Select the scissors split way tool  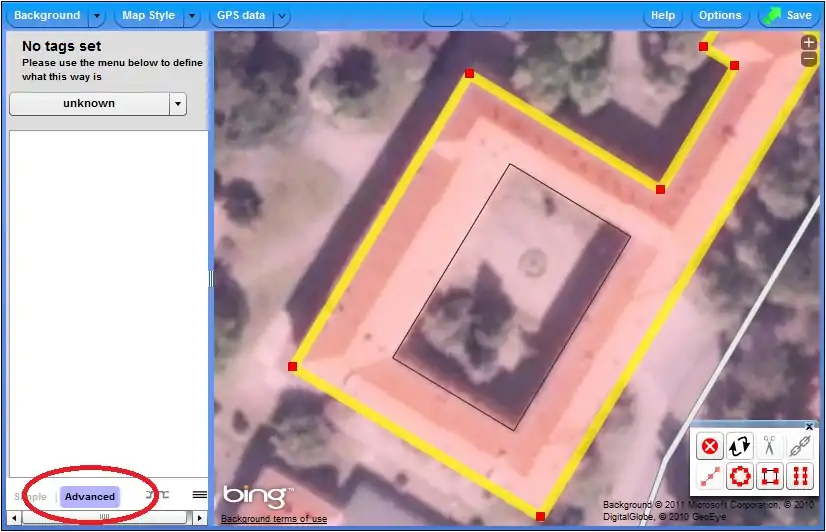(769, 446)
